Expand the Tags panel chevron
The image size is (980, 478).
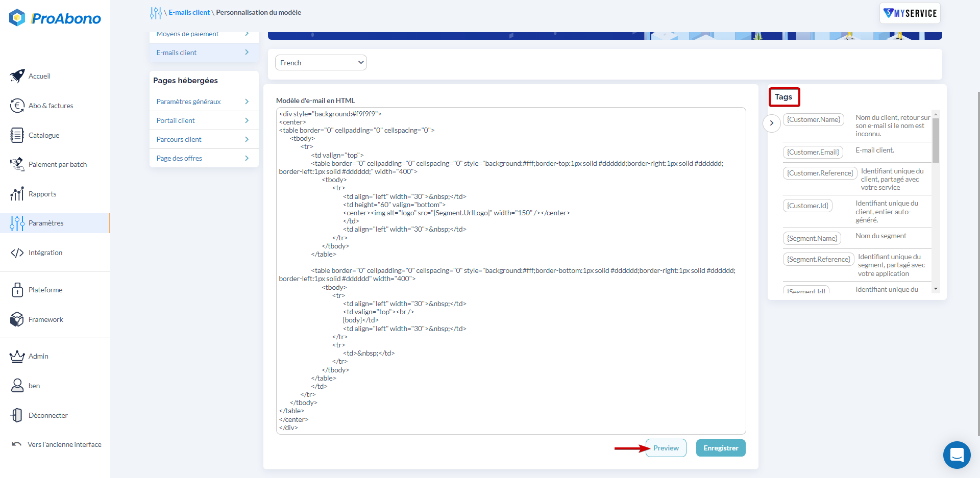pyautogui.click(x=771, y=123)
